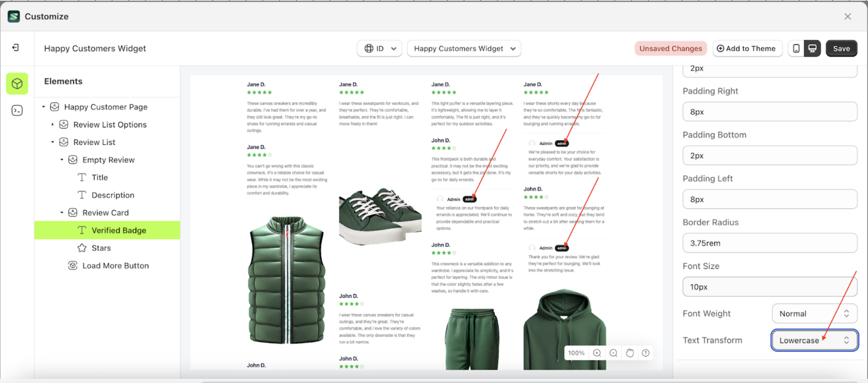Adjust the Font Weight Normal stepper
The height and width of the screenshot is (383, 868).
846,313
